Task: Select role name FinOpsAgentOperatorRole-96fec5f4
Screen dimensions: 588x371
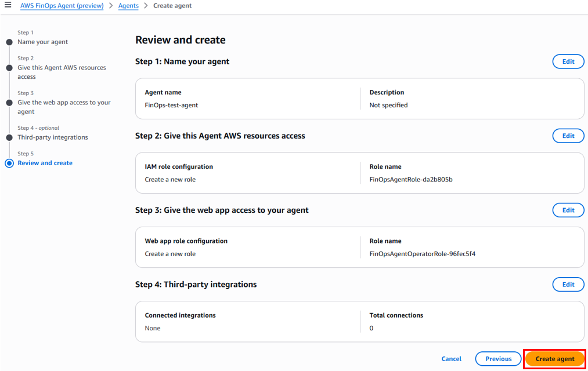Action: 422,254
